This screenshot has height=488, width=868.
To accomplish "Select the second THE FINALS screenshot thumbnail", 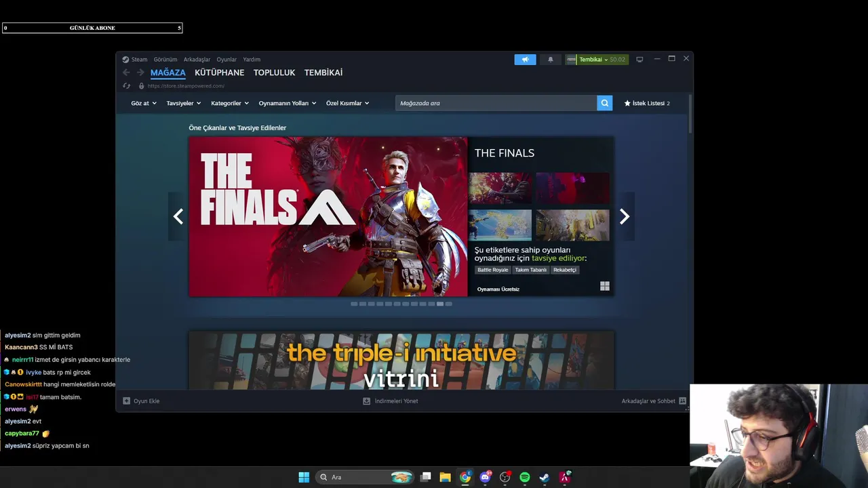I will [572, 188].
